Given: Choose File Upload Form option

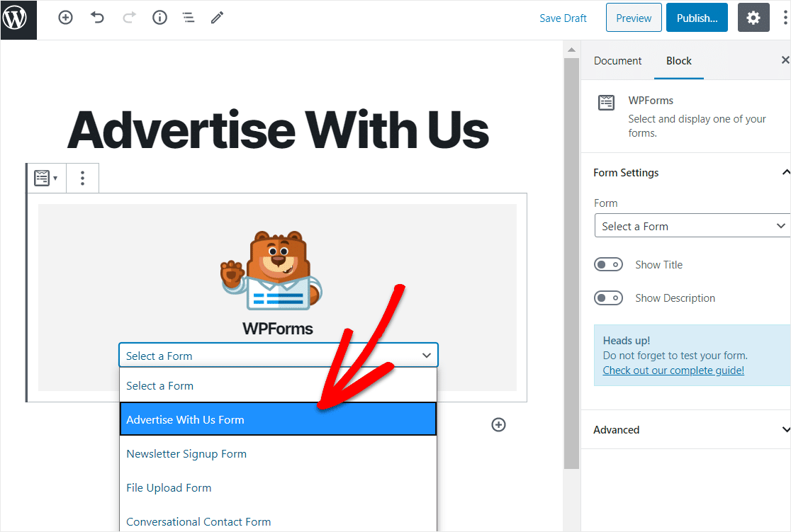Looking at the screenshot, I should pos(278,487).
